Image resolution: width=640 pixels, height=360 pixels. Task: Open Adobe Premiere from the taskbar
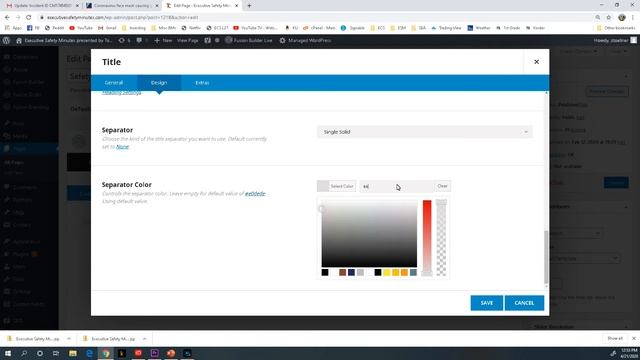click(154, 353)
